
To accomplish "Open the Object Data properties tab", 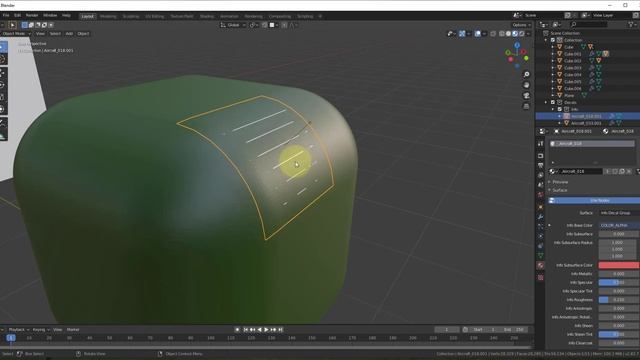I will 540,256.
